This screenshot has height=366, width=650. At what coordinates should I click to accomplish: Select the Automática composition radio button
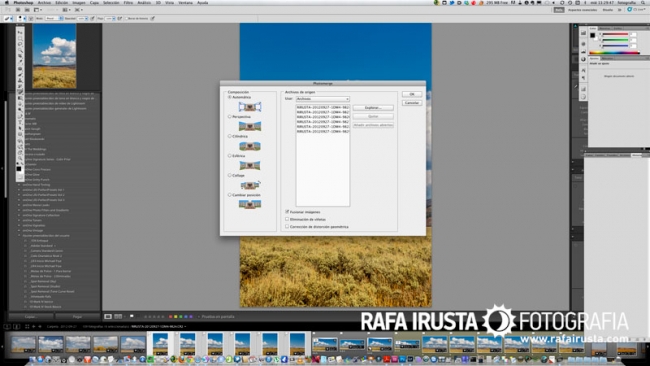pos(230,97)
